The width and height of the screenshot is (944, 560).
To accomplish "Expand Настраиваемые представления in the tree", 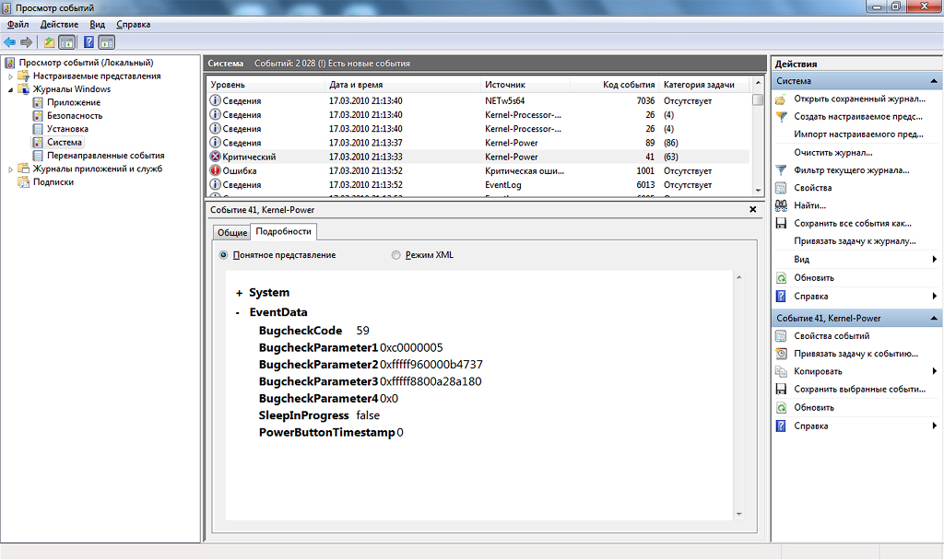I will point(12,76).
